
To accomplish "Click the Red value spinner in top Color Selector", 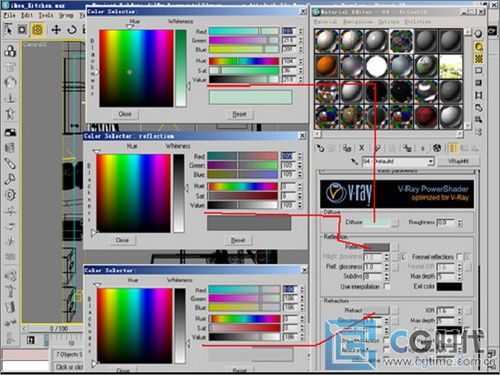I will pos(301,31).
